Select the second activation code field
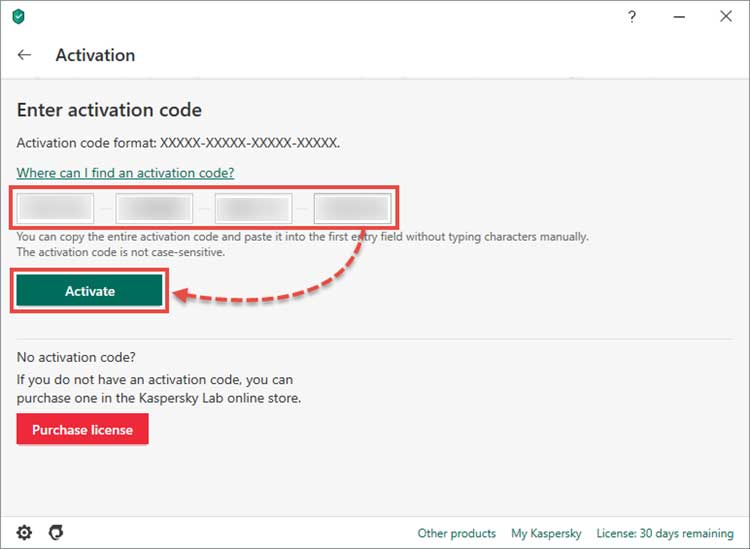This screenshot has height=549, width=750. tap(154, 208)
